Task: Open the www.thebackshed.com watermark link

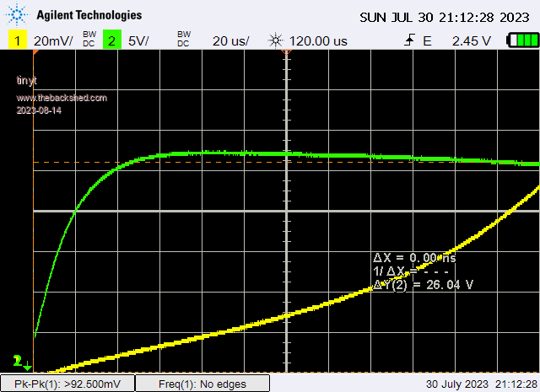Action: click(x=62, y=98)
